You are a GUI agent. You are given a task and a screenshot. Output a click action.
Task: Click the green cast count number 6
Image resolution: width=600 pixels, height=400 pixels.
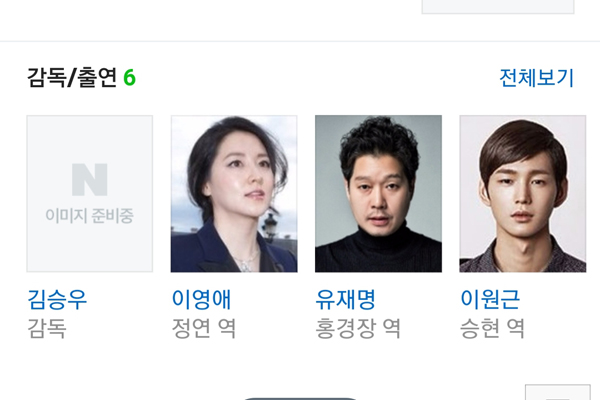(x=129, y=78)
